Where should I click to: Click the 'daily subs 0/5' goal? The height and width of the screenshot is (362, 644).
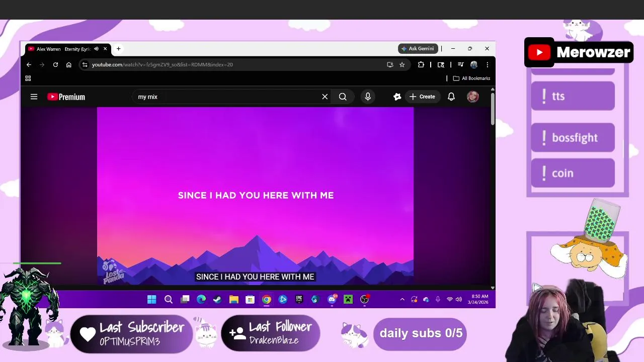click(x=420, y=333)
